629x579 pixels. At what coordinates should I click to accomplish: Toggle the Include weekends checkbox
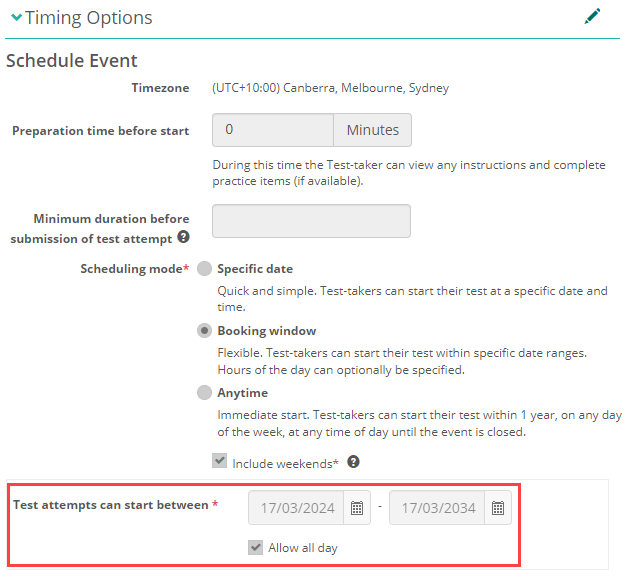(x=220, y=462)
